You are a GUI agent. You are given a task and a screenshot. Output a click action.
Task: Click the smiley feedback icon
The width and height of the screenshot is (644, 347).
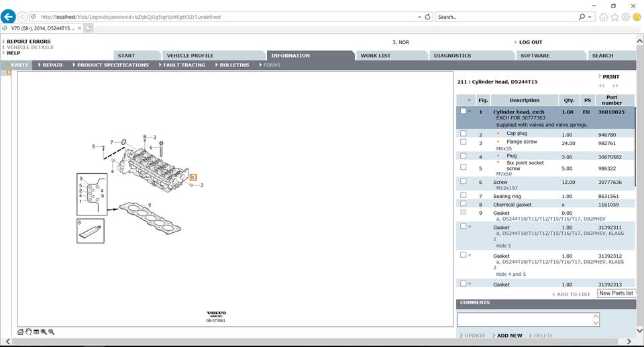pyautogui.click(x=637, y=17)
